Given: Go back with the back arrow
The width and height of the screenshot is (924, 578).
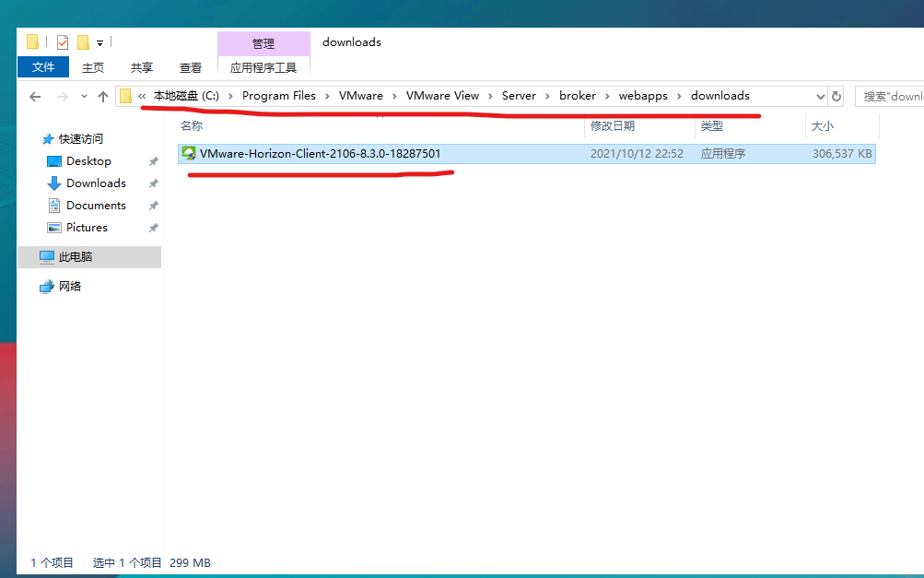Looking at the screenshot, I should [35, 97].
